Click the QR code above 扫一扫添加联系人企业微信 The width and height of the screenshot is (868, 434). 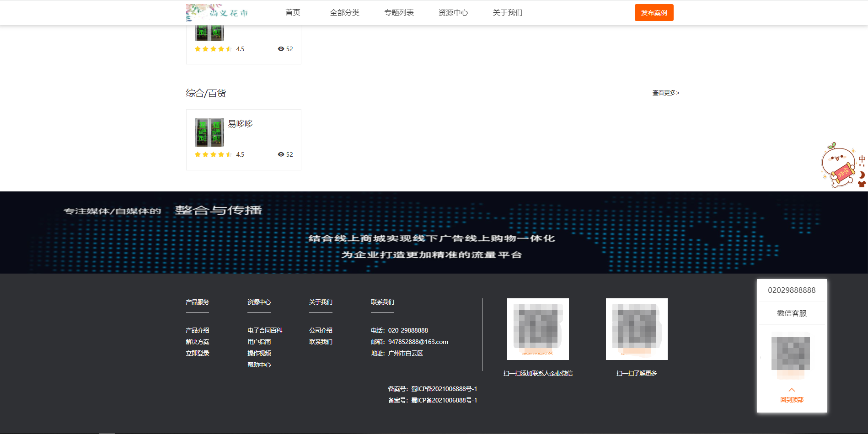pos(538,329)
